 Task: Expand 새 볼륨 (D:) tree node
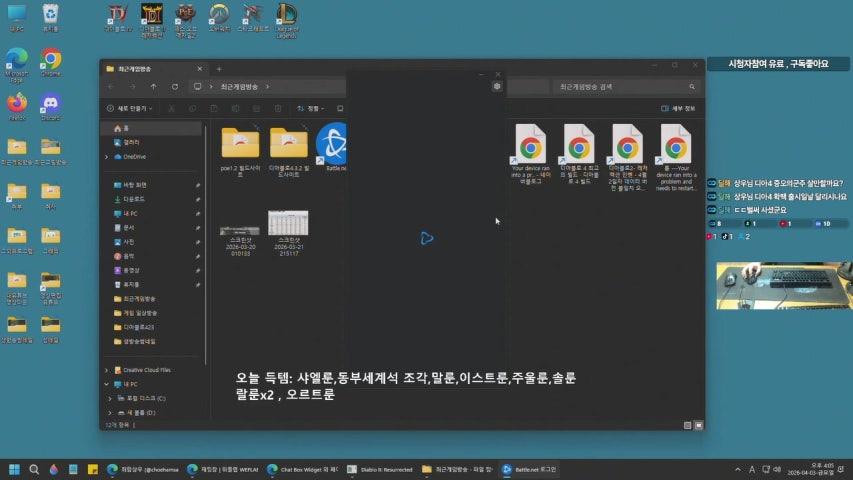click(110, 413)
